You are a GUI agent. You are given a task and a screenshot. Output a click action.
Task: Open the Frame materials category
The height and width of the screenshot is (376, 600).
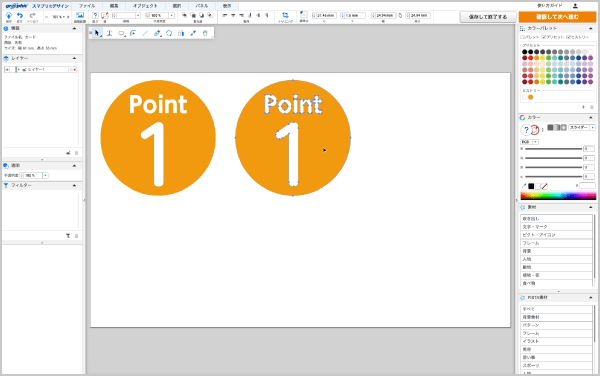[556, 243]
